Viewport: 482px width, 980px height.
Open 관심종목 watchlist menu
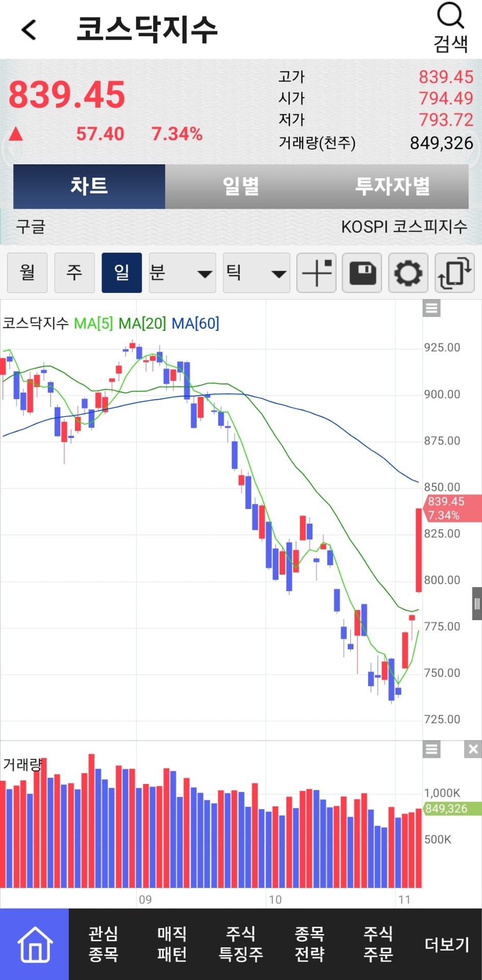coord(104,944)
